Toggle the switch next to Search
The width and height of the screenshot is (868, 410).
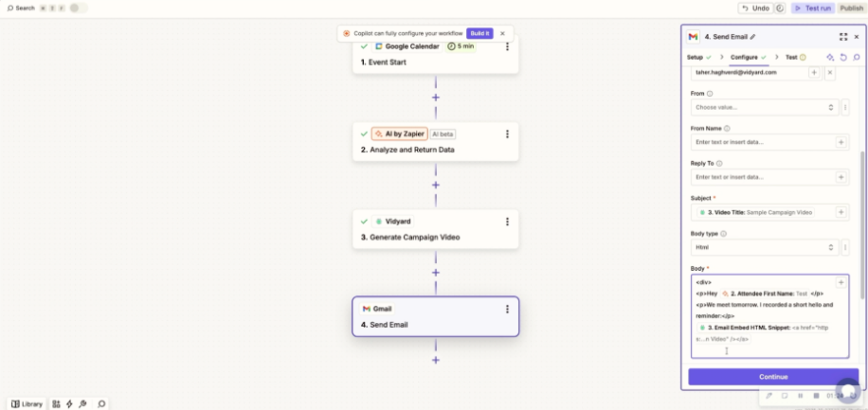[x=78, y=8]
